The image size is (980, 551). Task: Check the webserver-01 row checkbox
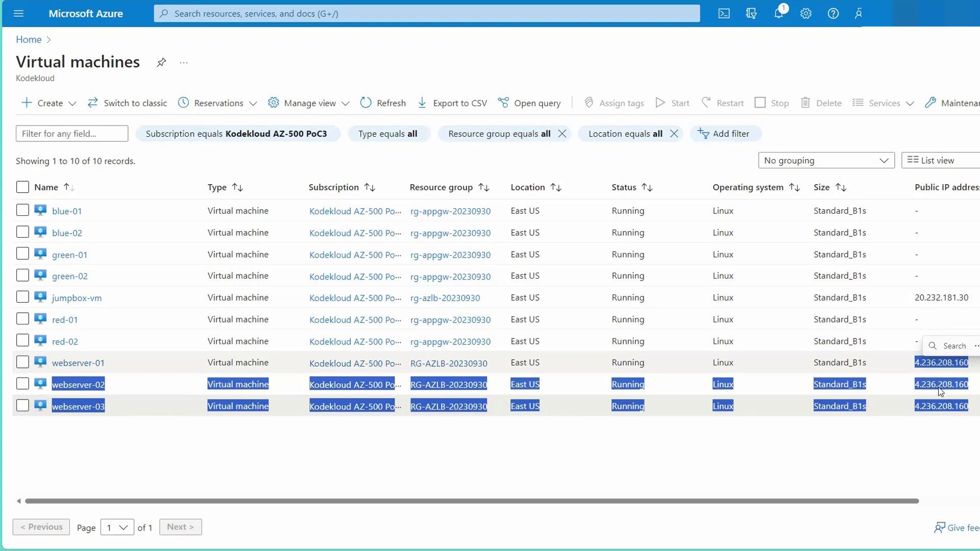[22, 362]
